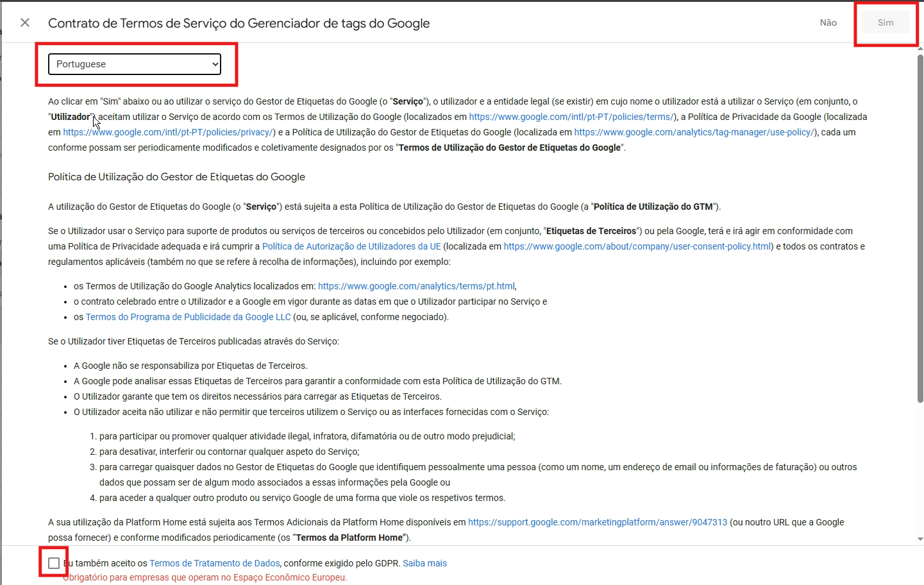Click bullet 'o contrato celebrado entre o Utilizador'

tap(310, 301)
